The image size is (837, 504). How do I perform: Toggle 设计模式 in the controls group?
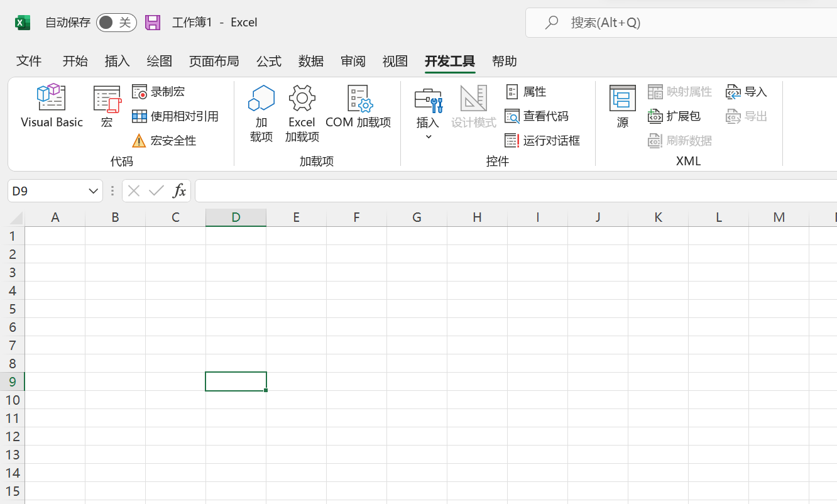pos(473,107)
